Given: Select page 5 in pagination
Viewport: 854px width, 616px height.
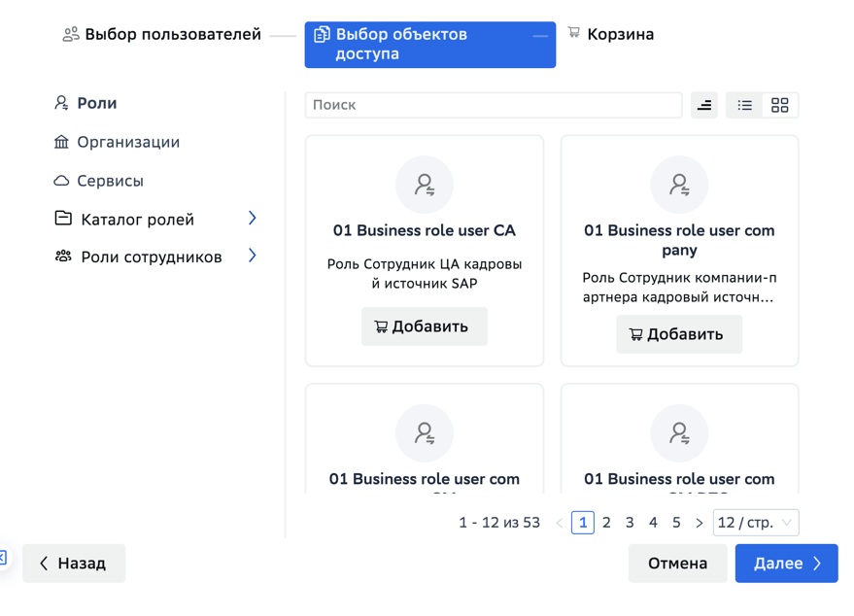Looking at the screenshot, I should tap(676, 523).
